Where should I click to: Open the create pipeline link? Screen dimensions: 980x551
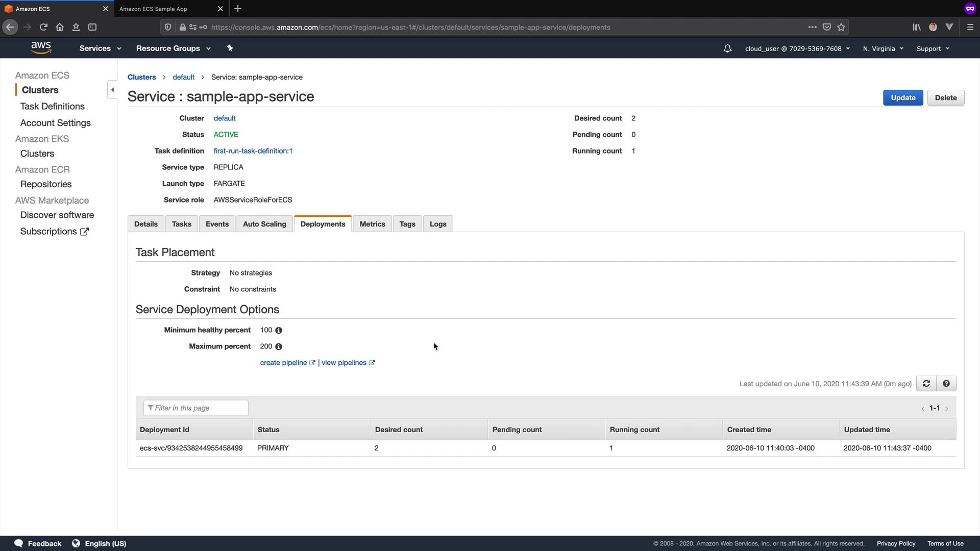pyautogui.click(x=284, y=363)
